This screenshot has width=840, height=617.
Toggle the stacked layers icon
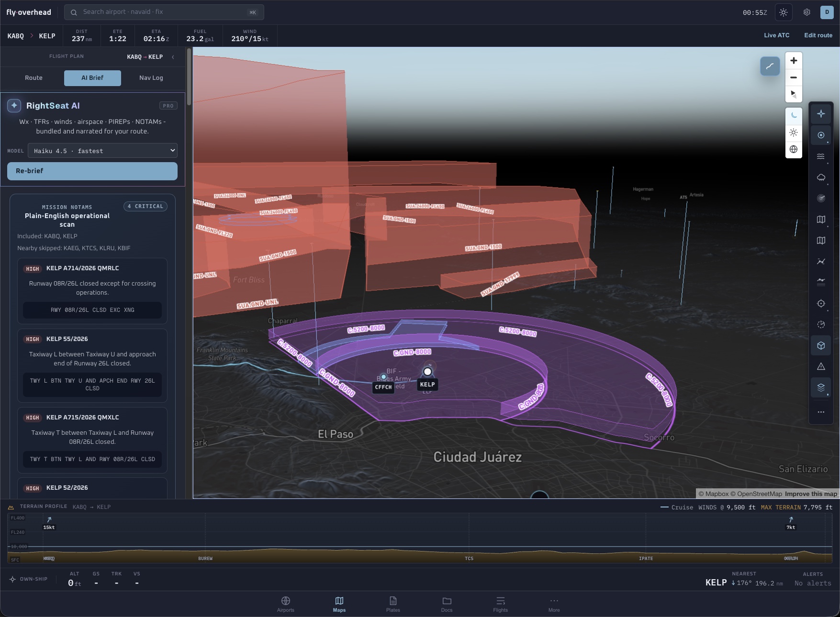(x=821, y=387)
